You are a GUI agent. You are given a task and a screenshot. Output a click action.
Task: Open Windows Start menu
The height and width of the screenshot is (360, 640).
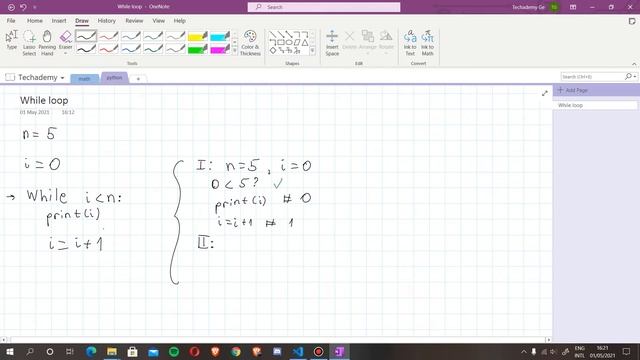point(10,351)
